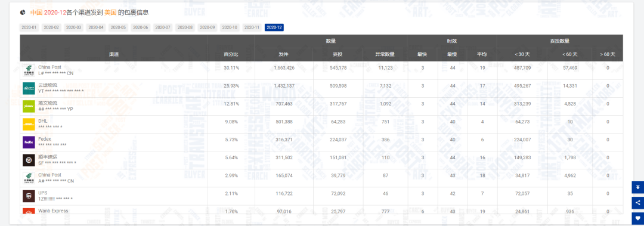Click the 云途物流 carrier logo

point(29,88)
